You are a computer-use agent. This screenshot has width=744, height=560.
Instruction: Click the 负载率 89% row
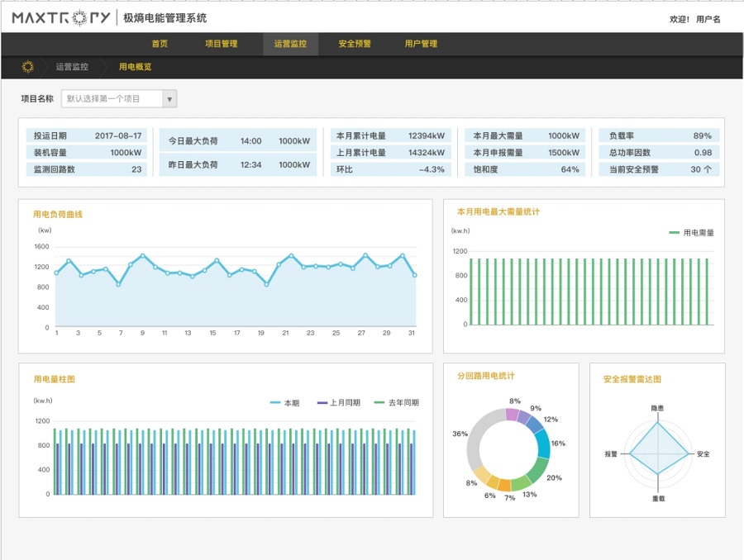click(660, 135)
